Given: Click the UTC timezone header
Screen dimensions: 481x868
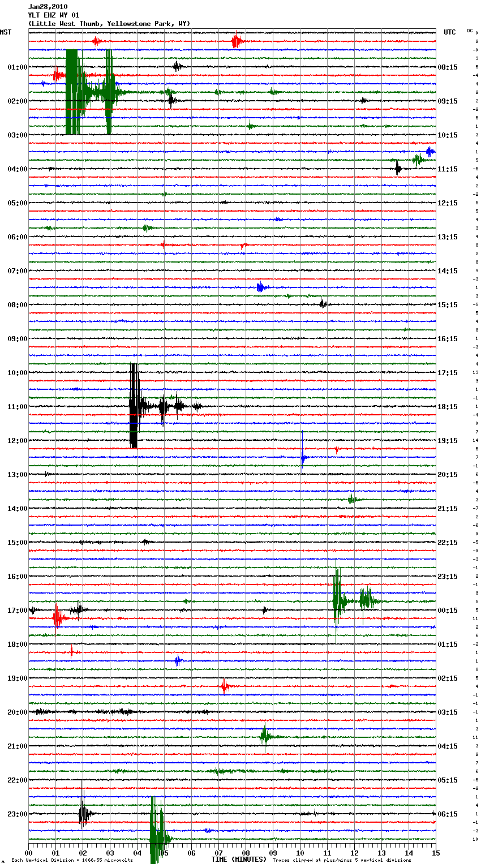Looking at the screenshot, I should 450,32.
